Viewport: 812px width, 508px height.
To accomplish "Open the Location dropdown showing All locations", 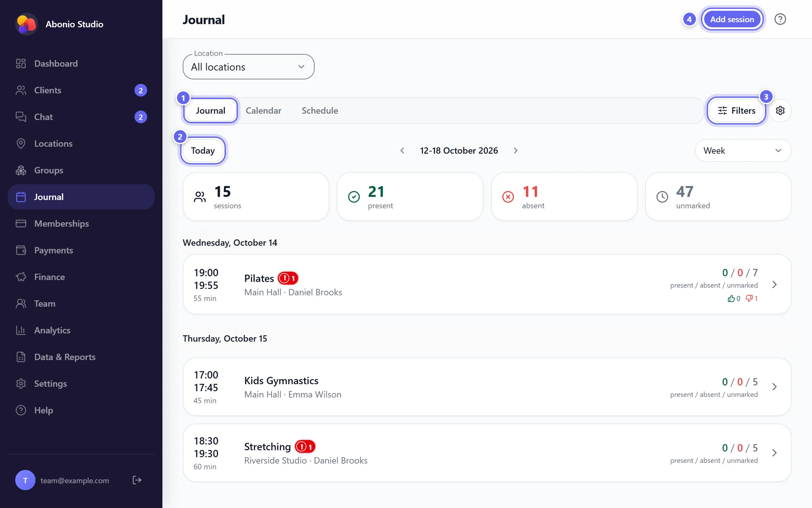I will [x=248, y=67].
